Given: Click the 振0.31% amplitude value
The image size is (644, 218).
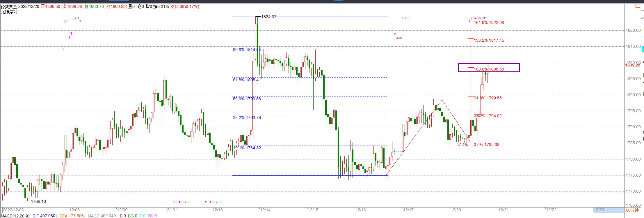Looking at the screenshot, I should pos(161,6).
